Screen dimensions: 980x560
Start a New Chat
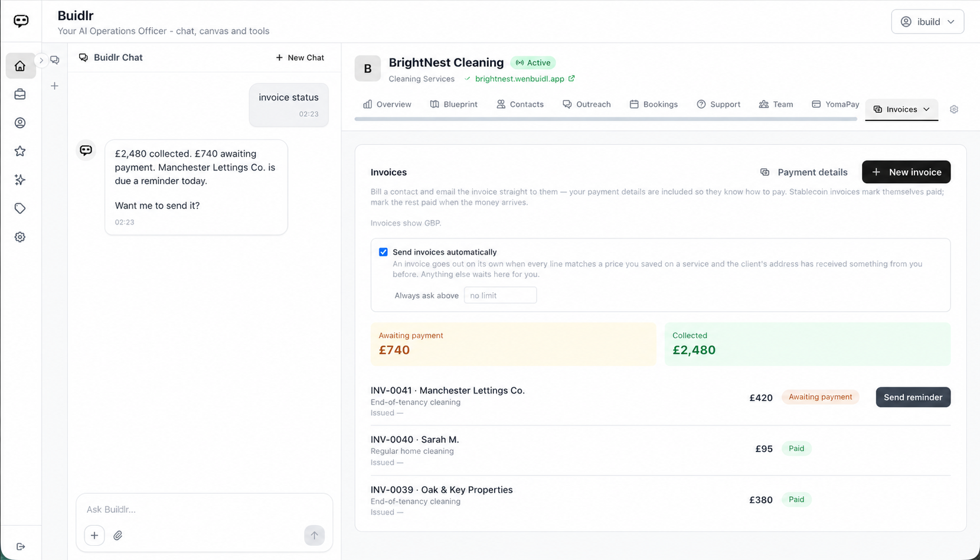click(300, 58)
